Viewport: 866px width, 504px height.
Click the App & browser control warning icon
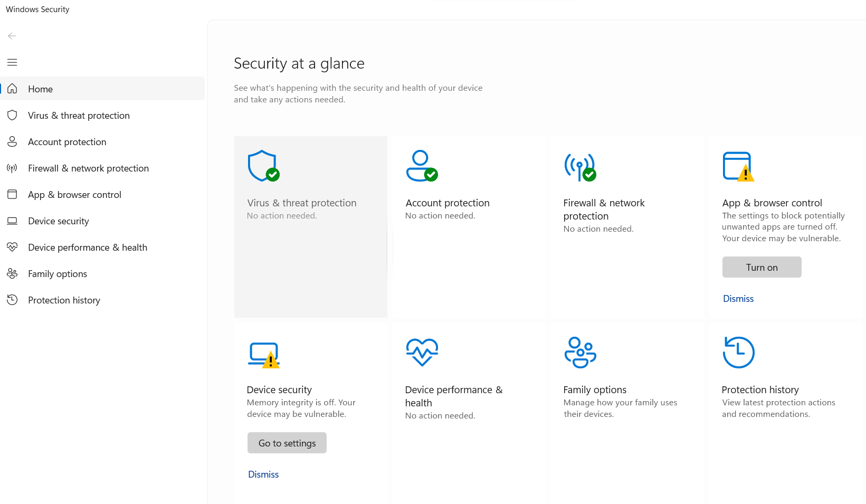click(738, 167)
